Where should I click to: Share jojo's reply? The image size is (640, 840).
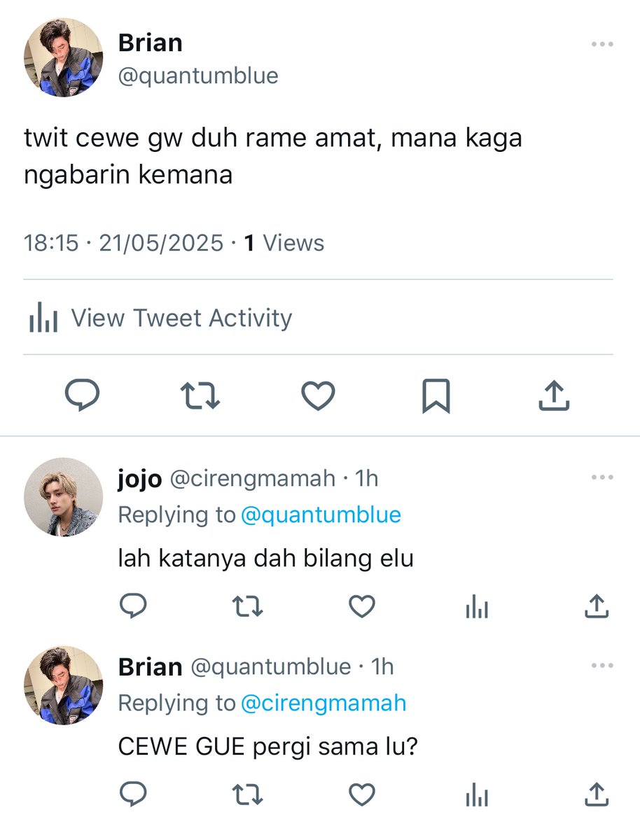[596, 606]
